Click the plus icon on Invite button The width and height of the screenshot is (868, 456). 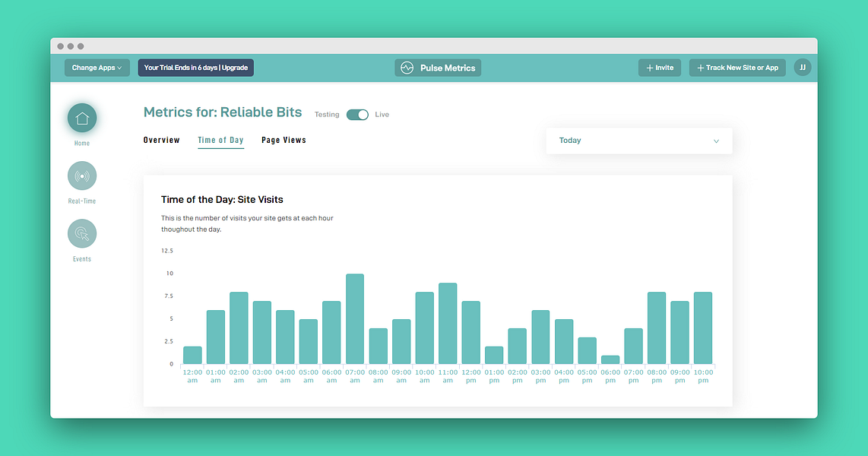[x=650, y=67]
